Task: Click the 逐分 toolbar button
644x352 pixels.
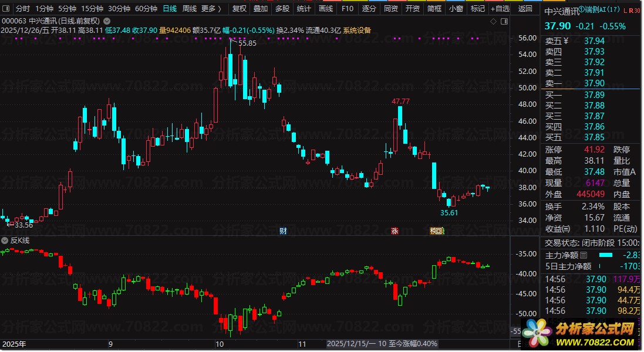Action: 369,9
